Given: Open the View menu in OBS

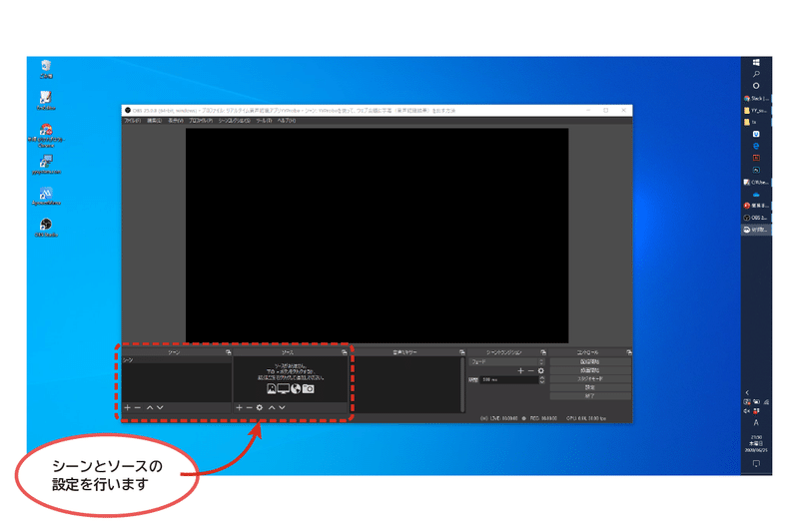Looking at the screenshot, I should [176, 121].
